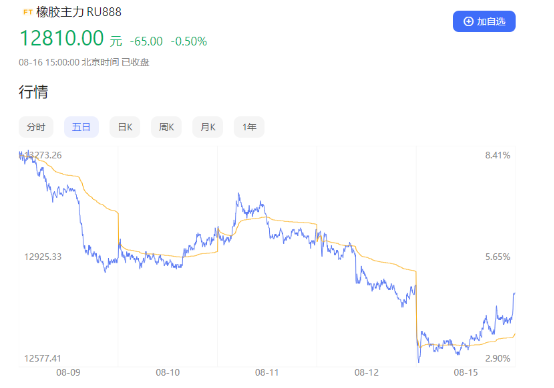Click the 08-09 date marker on axis

click(68, 372)
